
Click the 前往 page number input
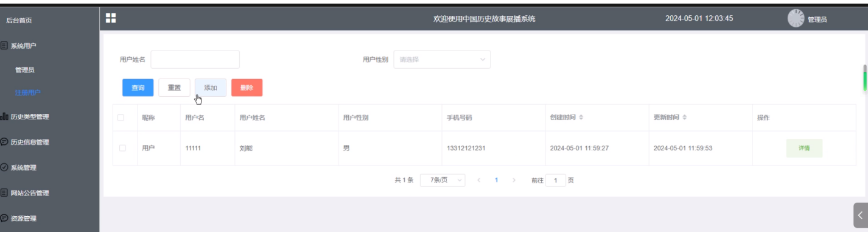click(x=556, y=180)
